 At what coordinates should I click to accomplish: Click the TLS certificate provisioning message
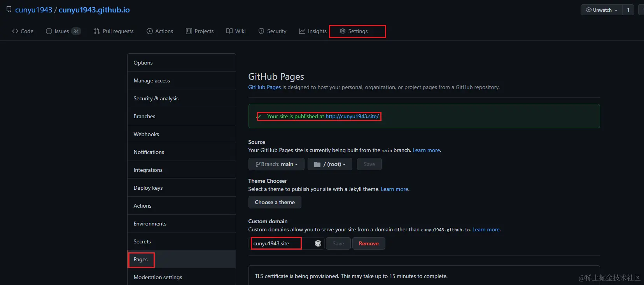point(351,276)
